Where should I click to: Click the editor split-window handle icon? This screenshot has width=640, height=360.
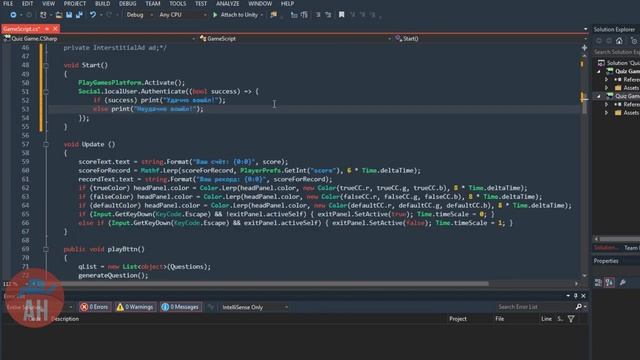584,48
